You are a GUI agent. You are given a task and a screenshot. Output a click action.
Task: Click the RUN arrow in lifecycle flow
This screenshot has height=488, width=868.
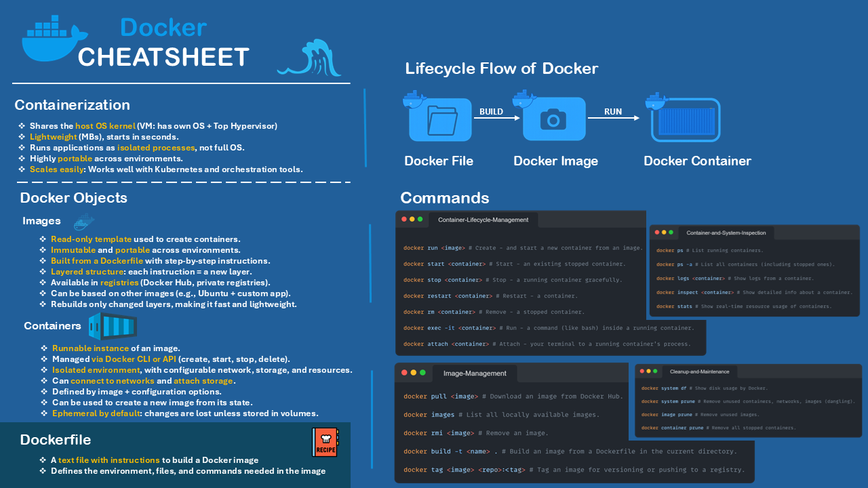(x=613, y=118)
